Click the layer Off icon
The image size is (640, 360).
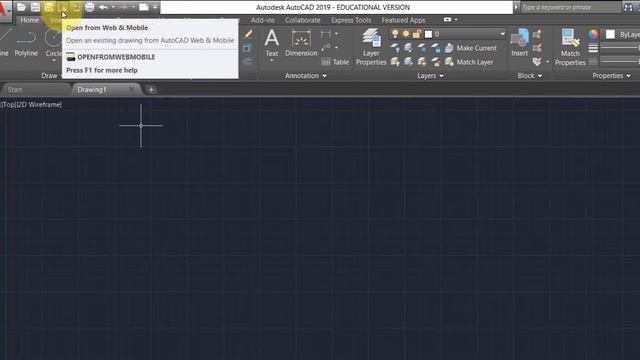click(395, 48)
